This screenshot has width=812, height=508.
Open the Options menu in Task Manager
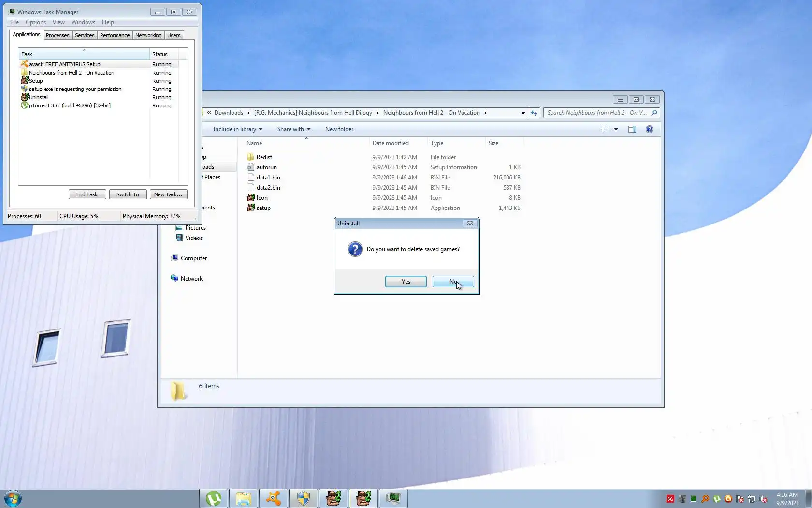coord(36,22)
